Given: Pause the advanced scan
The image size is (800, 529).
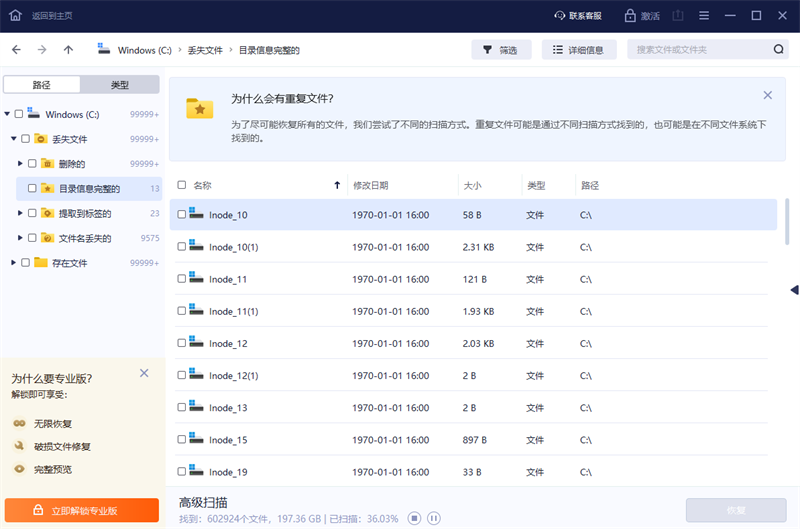Looking at the screenshot, I should [x=434, y=518].
